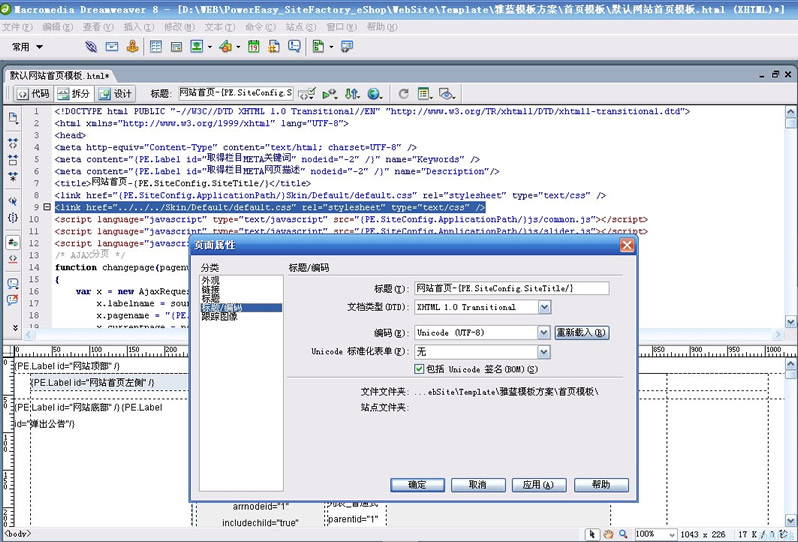Switch to 代码 (Code) view

pos(34,94)
